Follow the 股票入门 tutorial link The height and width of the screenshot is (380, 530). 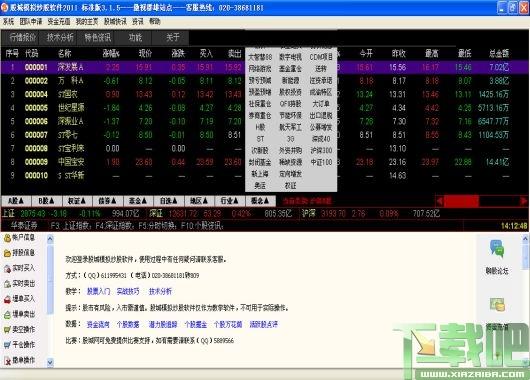click(98, 291)
